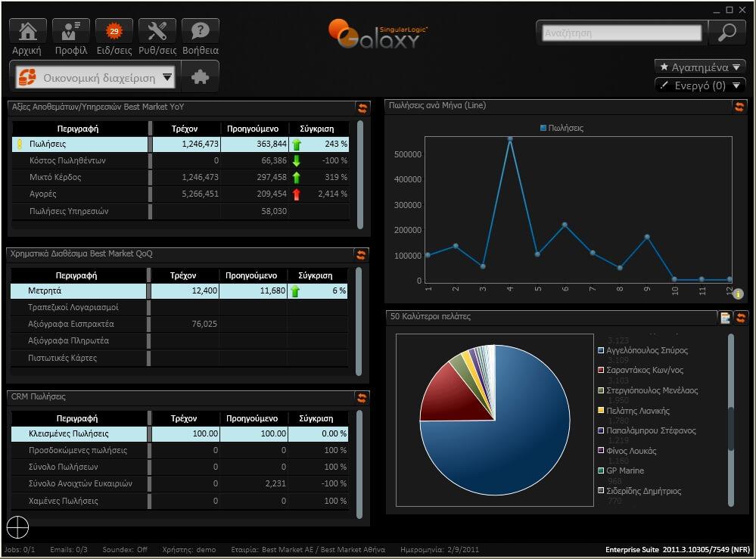This screenshot has width=756, height=559.
Task: Open the Αγαπημένα favorites dropdown
Action: point(700,67)
